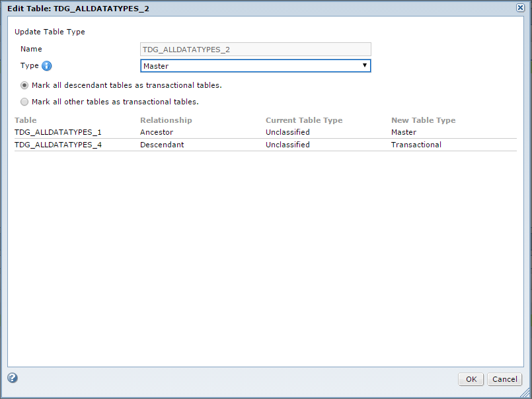The image size is (532, 399).
Task: Close the Edit Table dialog with X icon
Action: coord(520,8)
